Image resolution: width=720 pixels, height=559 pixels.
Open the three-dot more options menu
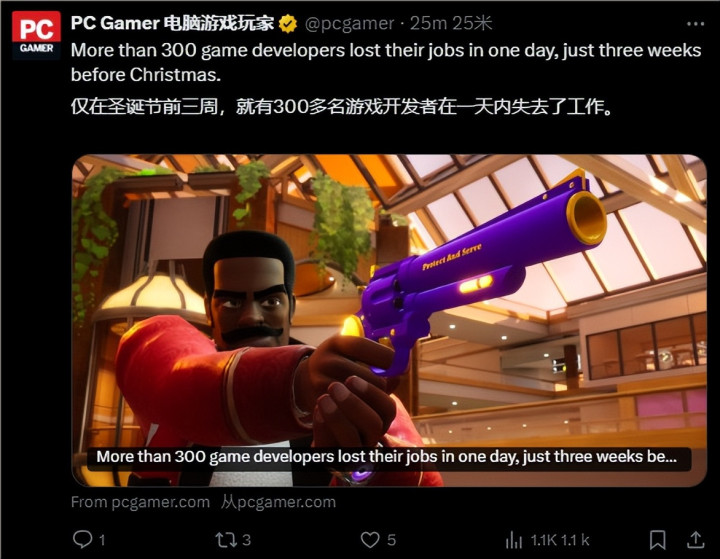point(695,24)
